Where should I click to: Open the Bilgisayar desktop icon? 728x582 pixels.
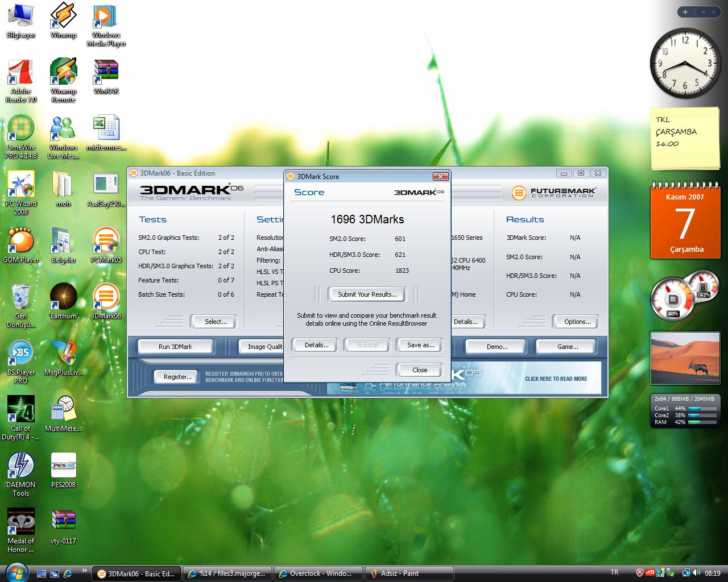point(20,21)
